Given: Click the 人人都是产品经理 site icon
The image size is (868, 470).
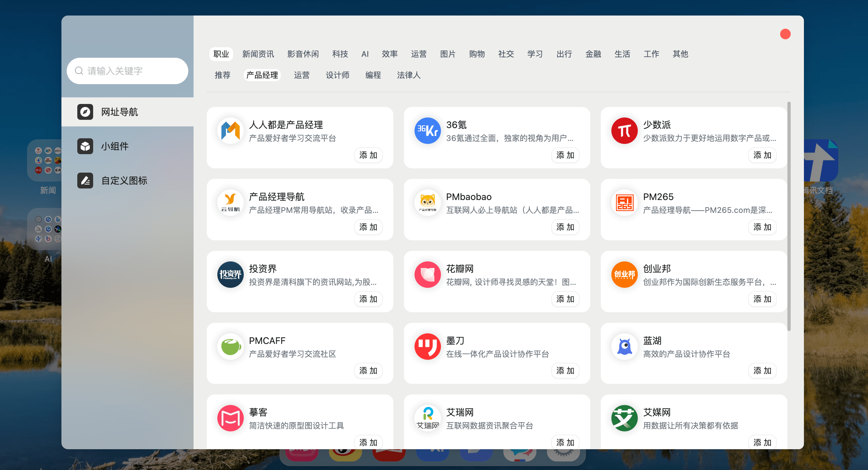Looking at the screenshot, I should (231, 131).
